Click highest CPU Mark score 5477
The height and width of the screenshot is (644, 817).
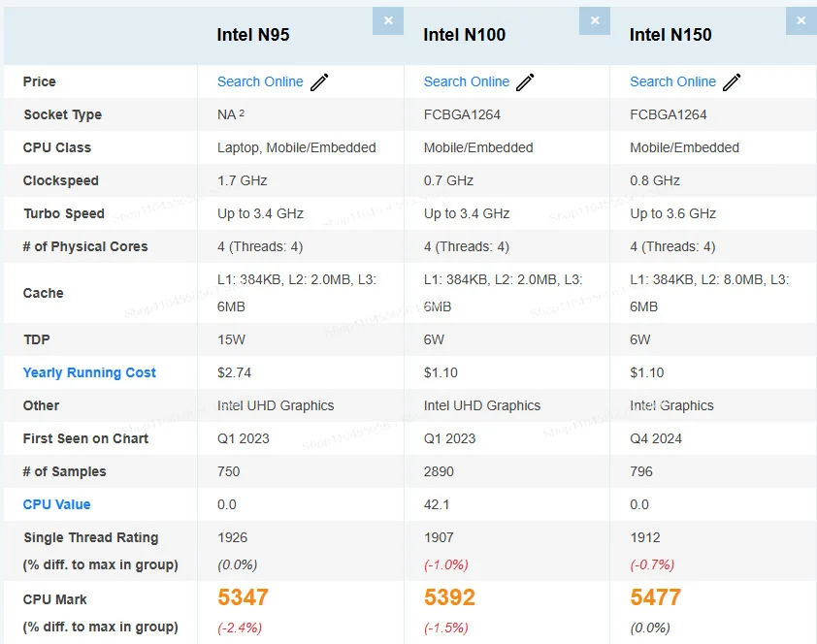pos(656,597)
